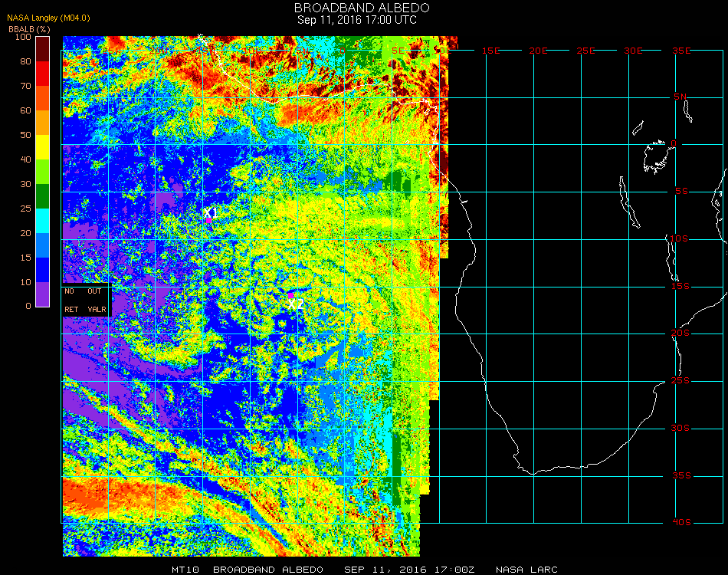Screen dimensions: 728x575
Task: Select the dark red 80-100 colorbar segment
Action: pyautogui.click(x=42, y=49)
